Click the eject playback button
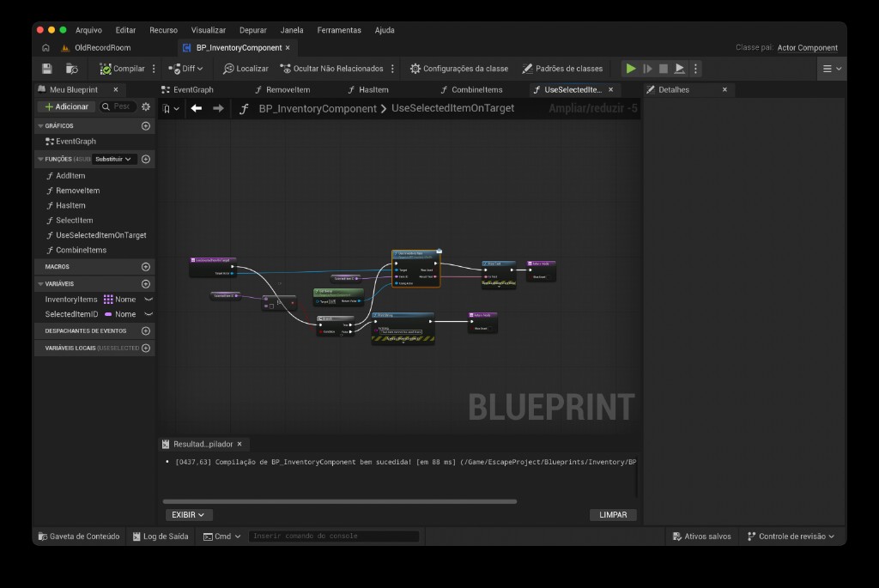 tap(680, 69)
